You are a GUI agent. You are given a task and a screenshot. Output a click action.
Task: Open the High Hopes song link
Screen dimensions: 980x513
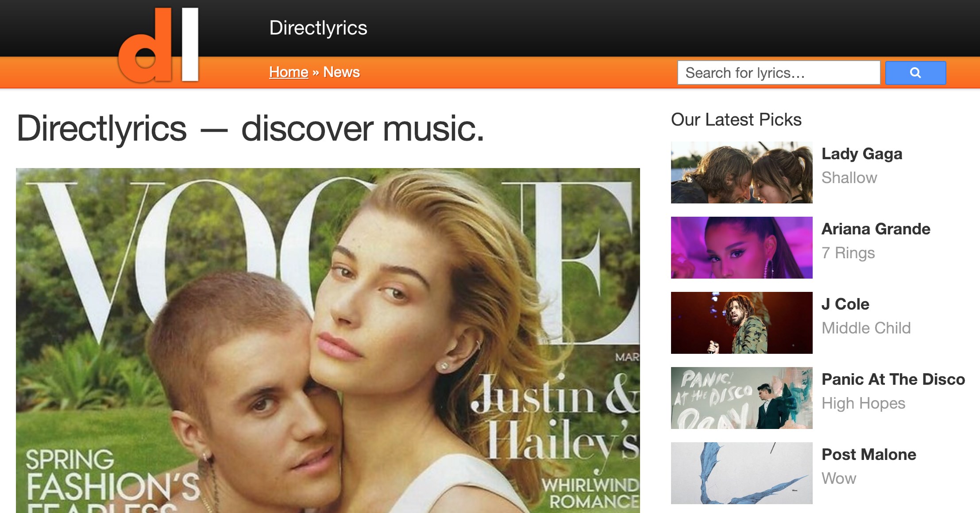tap(864, 403)
